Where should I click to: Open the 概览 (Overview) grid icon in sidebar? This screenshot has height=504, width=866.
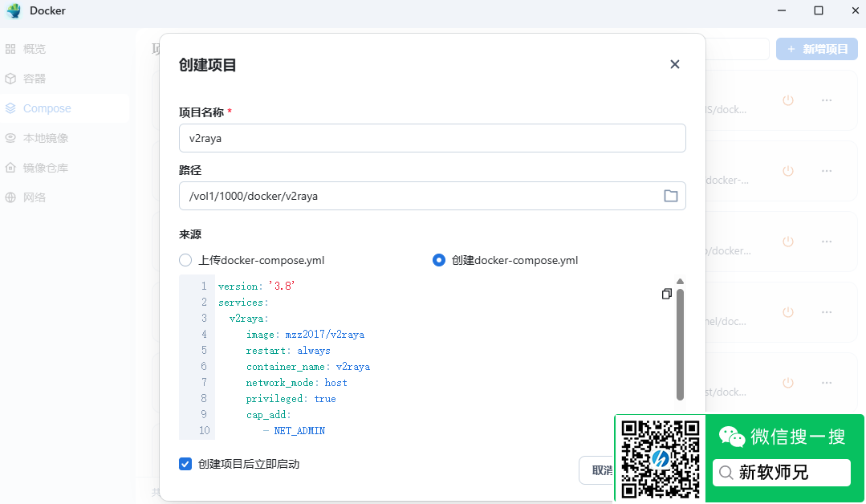pos(11,48)
